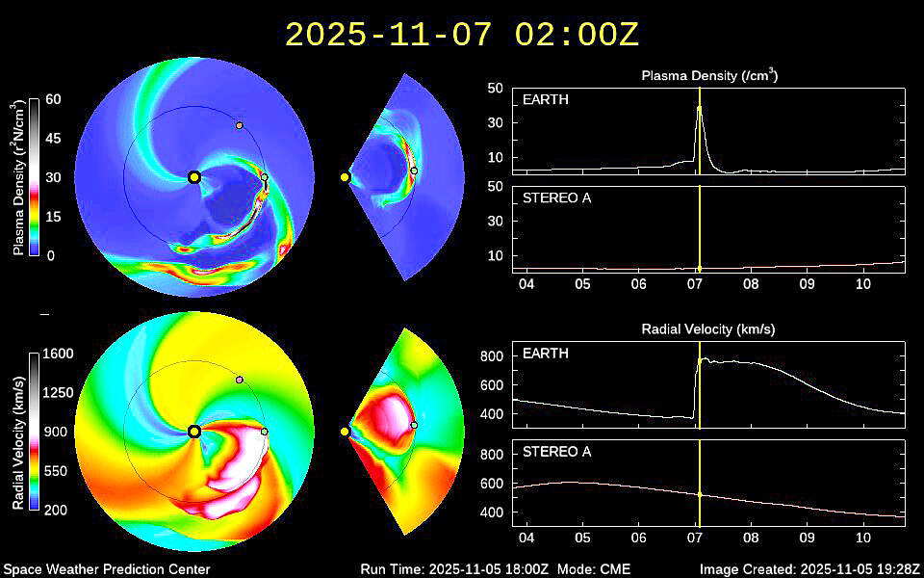Select the Earth marker in the radial velocity map

coord(265,432)
